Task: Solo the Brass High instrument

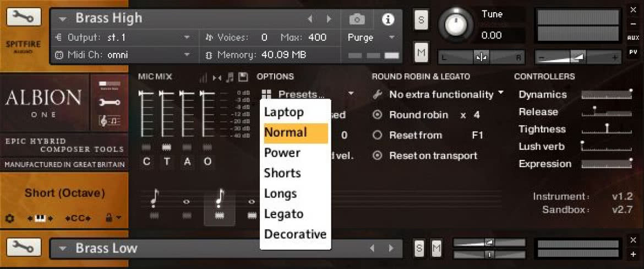Action: click(x=420, y=20)
